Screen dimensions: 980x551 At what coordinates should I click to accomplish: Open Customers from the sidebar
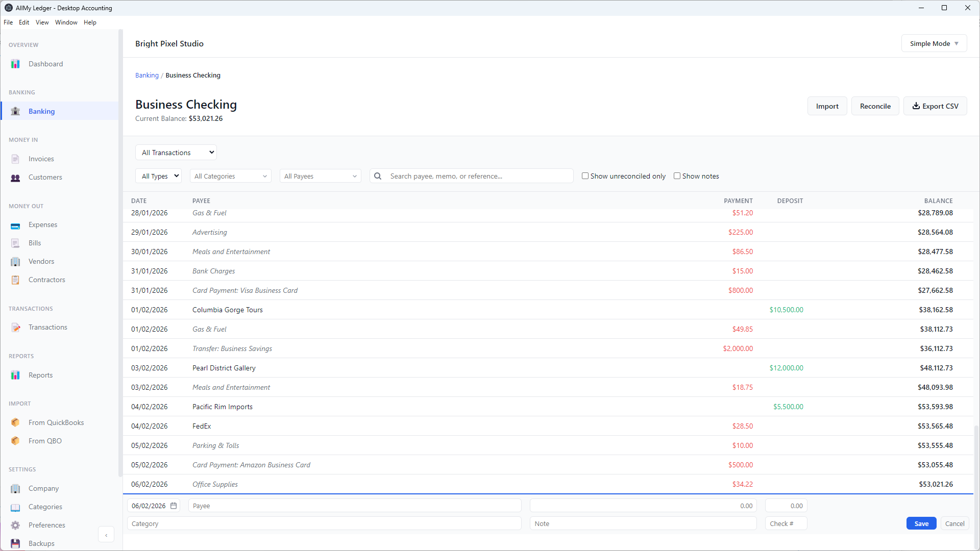click(x=45, y=177)
